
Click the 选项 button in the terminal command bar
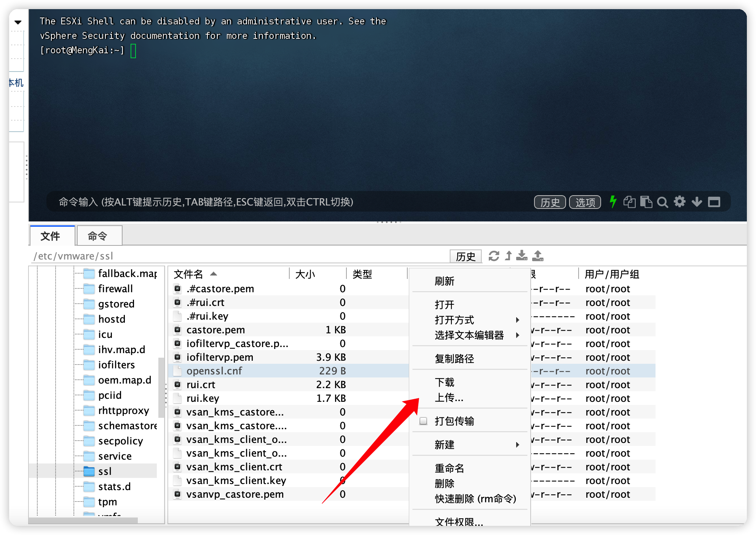click(x=585, y=202)
